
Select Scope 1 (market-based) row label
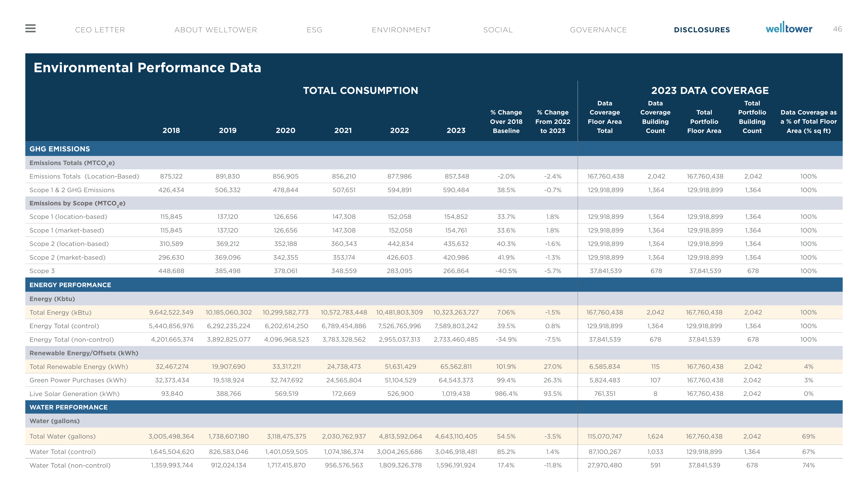tap(67, 230)
